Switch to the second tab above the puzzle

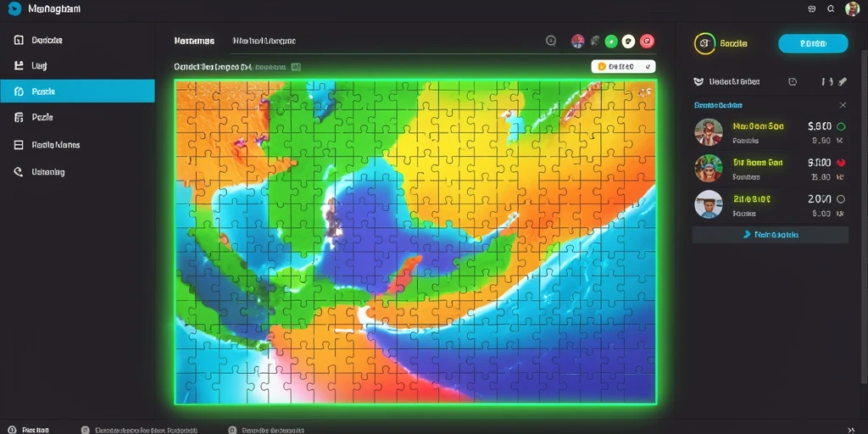coord(264,41)
